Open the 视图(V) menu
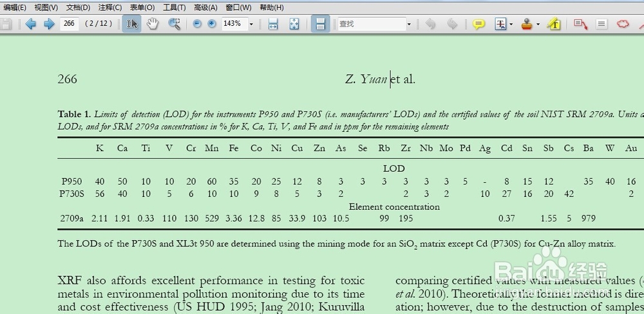 (x=46, y=7)
